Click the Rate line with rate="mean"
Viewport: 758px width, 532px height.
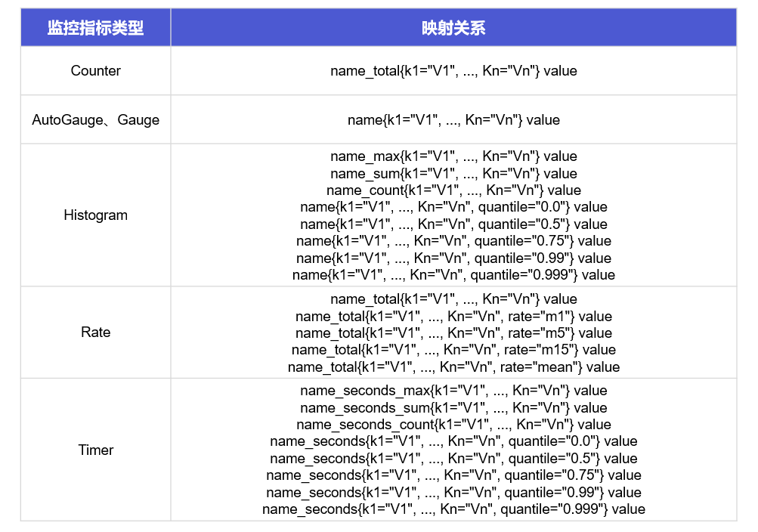[x=453, y=367]
